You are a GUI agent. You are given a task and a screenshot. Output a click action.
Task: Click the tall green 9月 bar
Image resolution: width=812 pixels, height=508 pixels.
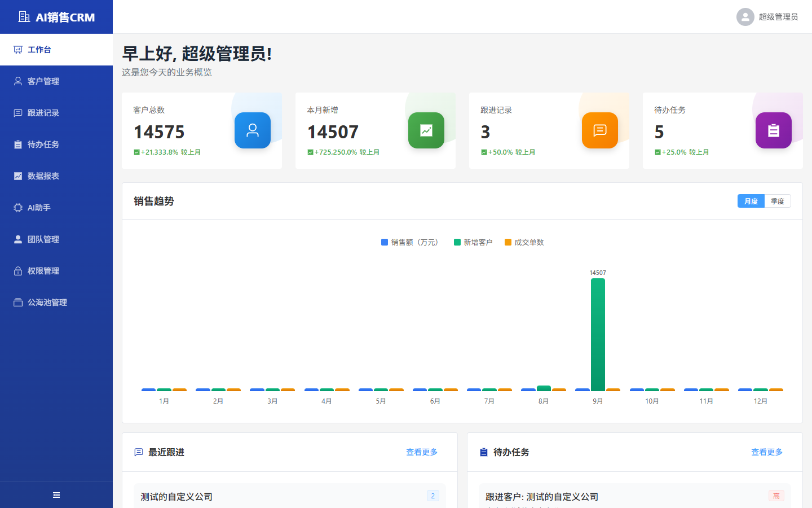tap(598, 335)
